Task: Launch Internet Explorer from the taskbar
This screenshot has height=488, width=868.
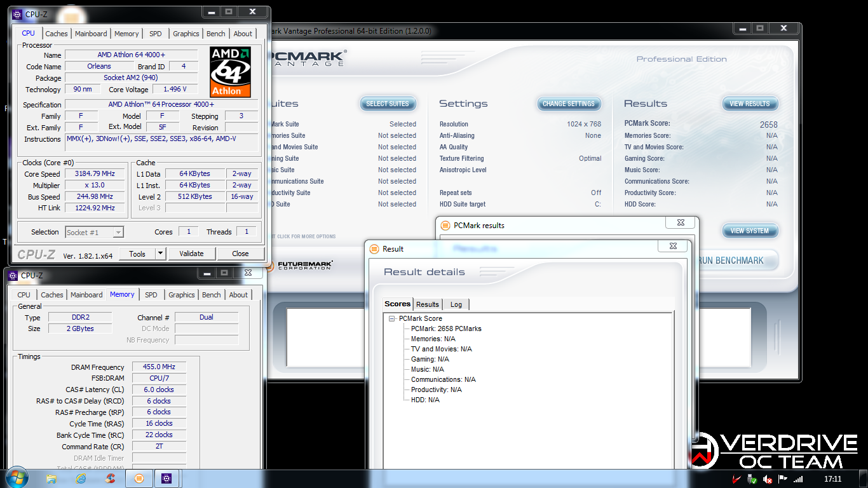Action: click(81, 478)
